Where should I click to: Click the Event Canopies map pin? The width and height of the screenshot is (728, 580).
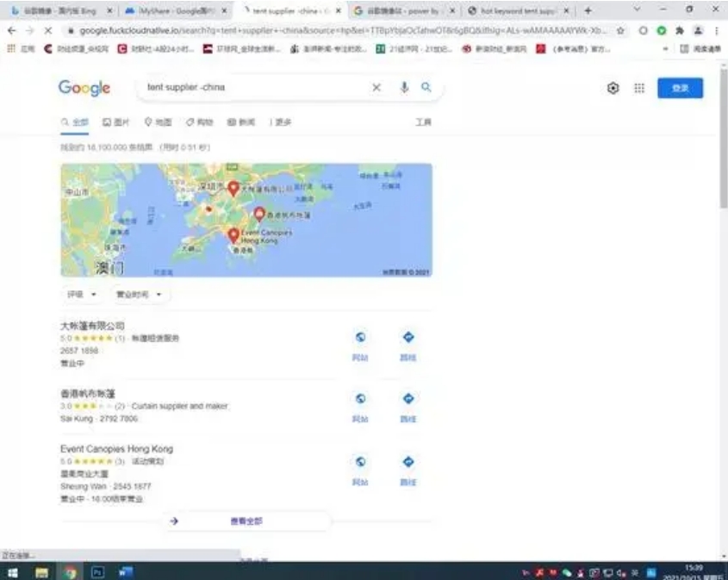233,235
